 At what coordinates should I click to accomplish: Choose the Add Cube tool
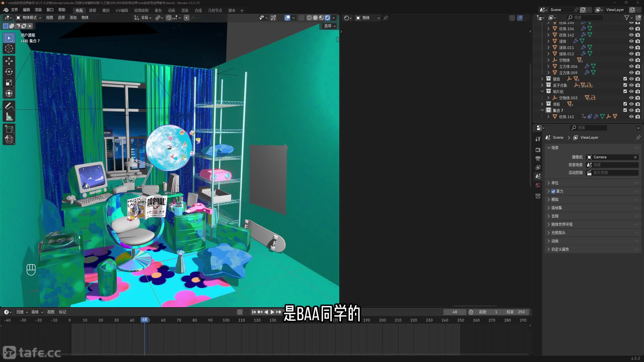coord(9,129)
